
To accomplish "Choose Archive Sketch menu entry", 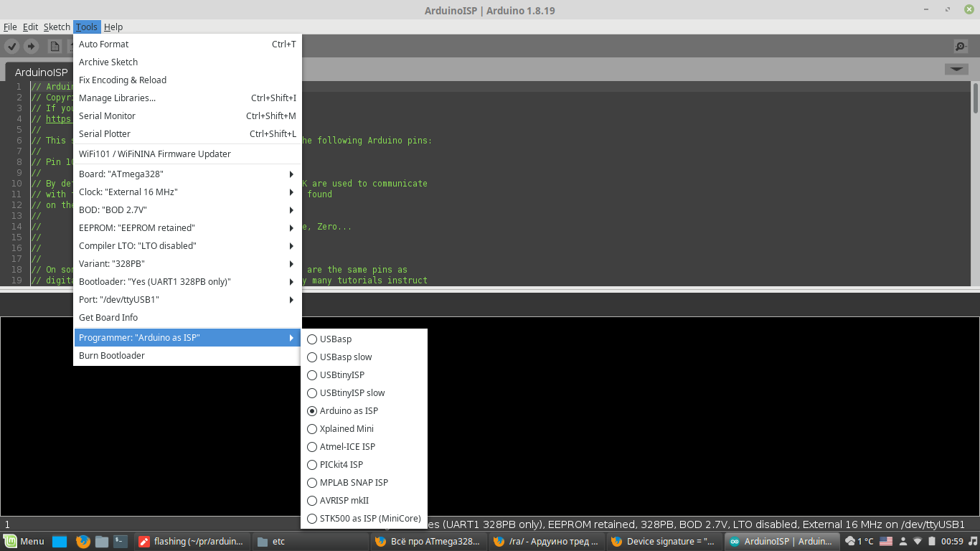I will [187, 62].
